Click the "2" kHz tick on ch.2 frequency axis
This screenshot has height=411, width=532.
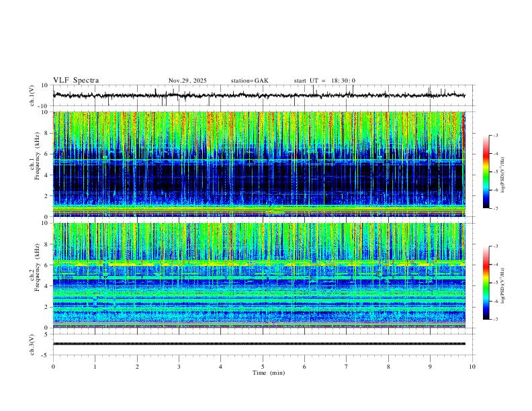[47, 307]
